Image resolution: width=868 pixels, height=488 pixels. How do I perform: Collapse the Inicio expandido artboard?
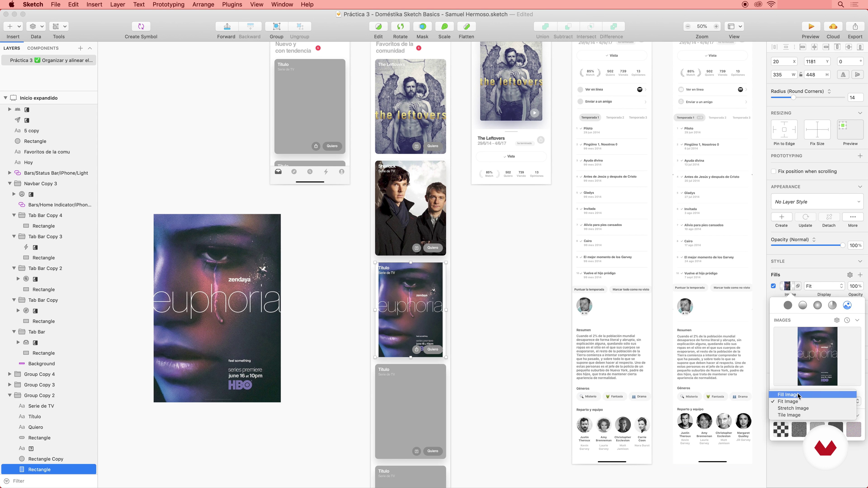tap(5, 98)
